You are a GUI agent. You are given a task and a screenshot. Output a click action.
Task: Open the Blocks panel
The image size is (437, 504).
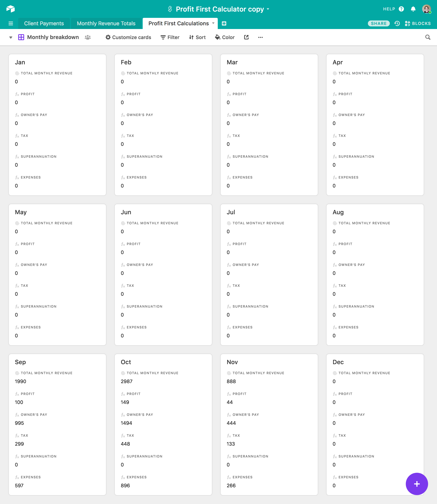point(418,23)
